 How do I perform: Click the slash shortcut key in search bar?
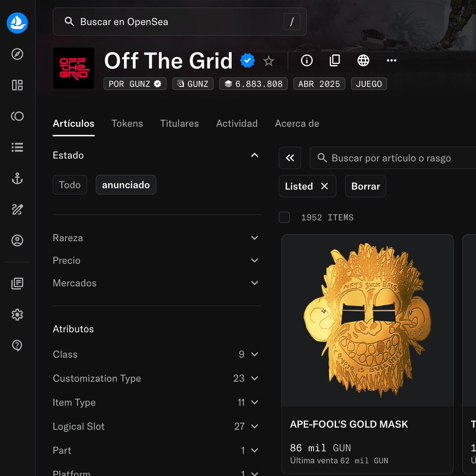[292, 22]
